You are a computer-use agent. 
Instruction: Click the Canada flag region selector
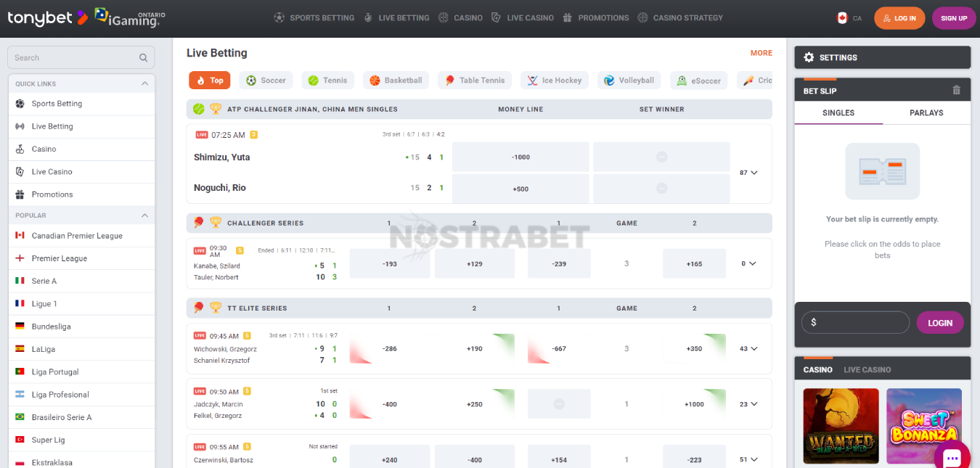(849, 18)
